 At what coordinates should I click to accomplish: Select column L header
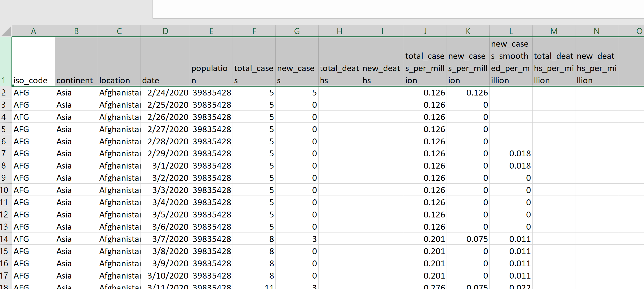[x=511, y=31]
